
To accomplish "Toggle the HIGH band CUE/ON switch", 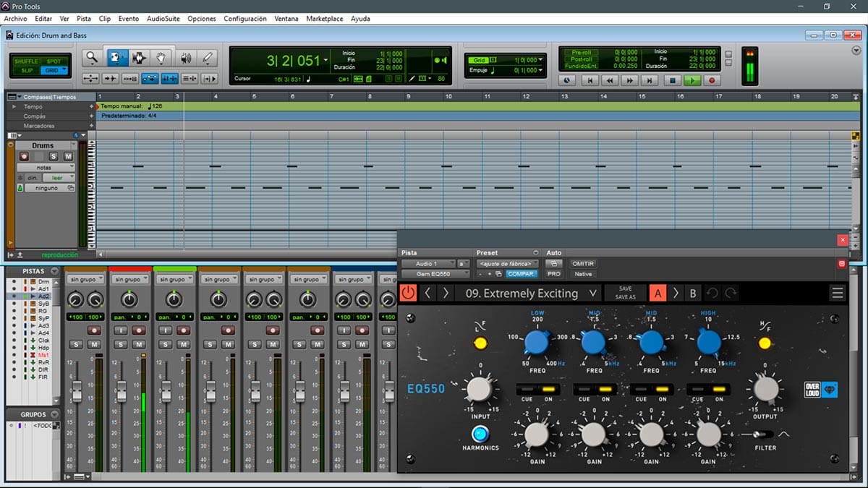I will [708, 390].
